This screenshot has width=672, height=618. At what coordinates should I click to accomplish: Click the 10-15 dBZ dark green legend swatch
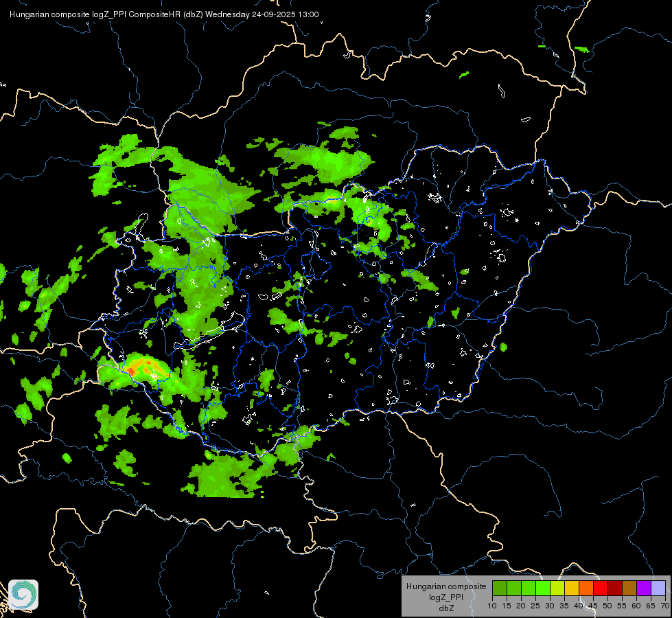tap(500, 588)
